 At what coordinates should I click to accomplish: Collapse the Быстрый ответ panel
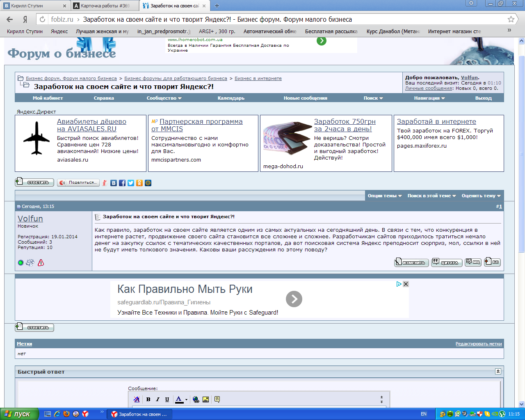tap(498, 372)
